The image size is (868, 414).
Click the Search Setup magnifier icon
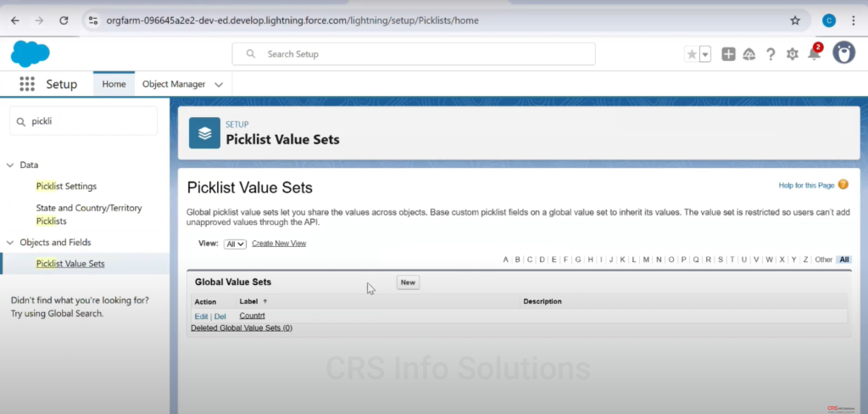tap(251, 53)
